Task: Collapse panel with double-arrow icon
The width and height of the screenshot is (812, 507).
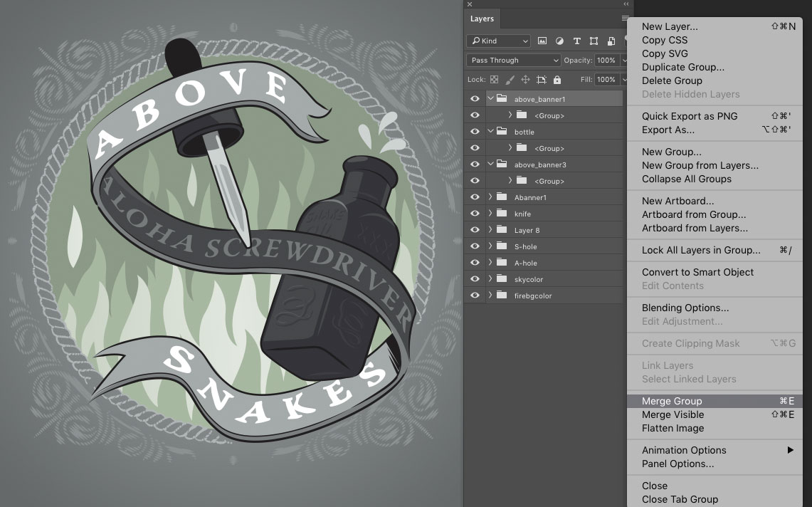Action: pos(626,4)
